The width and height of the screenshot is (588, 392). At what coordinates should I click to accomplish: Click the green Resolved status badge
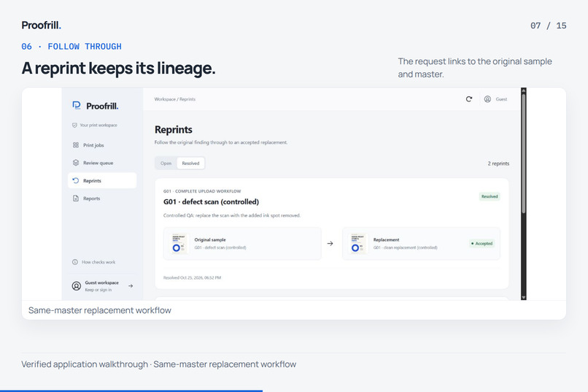coord(490,196)
